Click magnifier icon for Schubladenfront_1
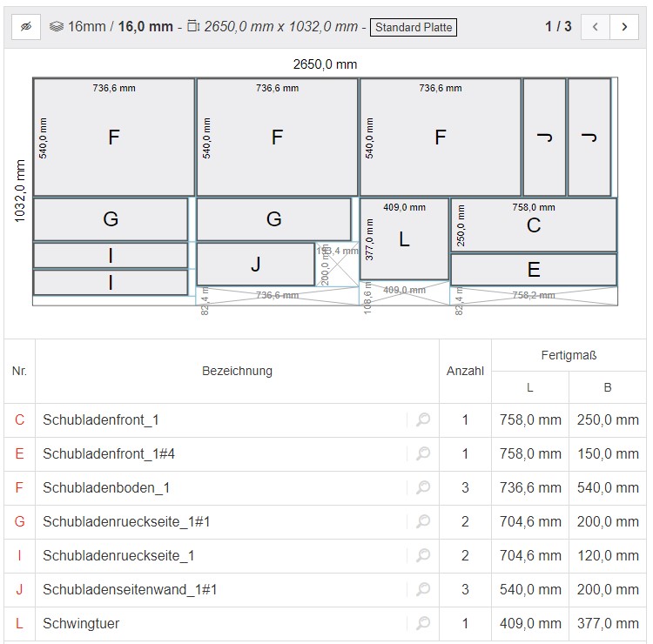The height and width of the screenshot is (644, 653). [x=423, y=420]
